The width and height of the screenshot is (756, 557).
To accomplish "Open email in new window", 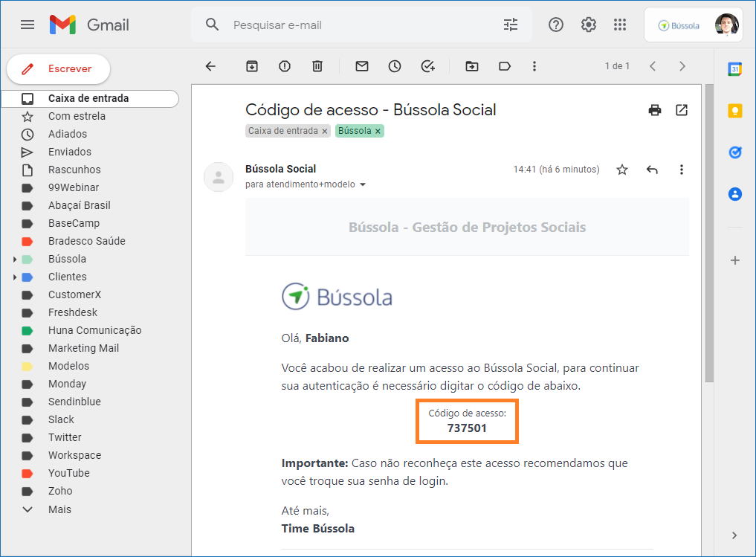I will (x=682, y=111).
